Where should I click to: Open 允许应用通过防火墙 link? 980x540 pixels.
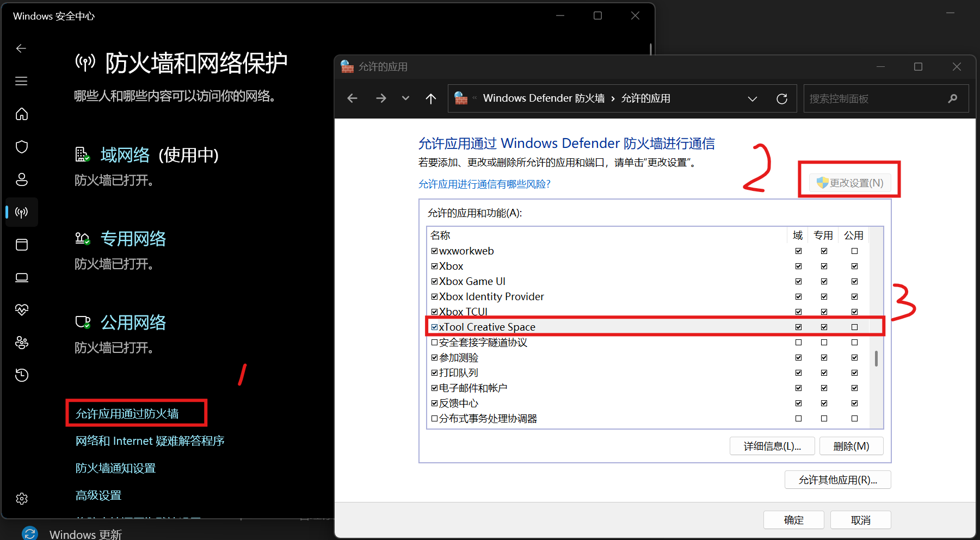(x=127, y=414)
